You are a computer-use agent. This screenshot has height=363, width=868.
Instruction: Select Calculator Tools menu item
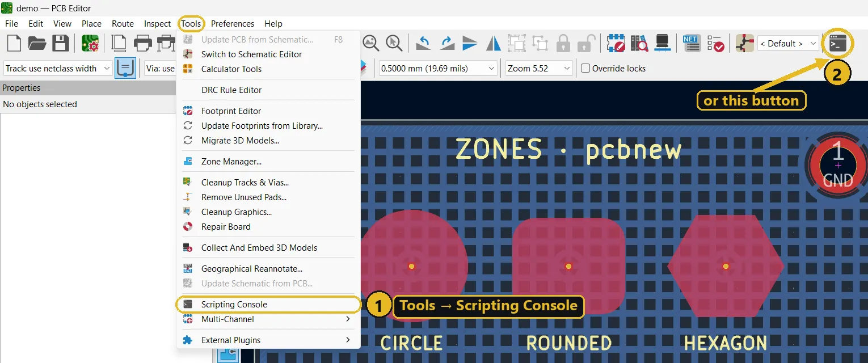[268, 69]
